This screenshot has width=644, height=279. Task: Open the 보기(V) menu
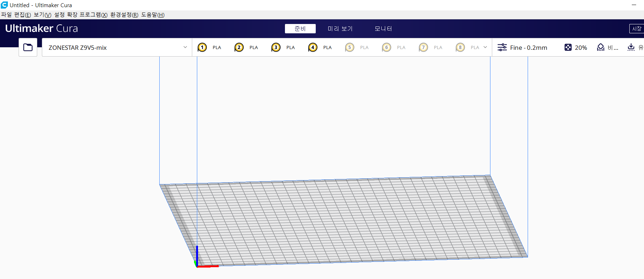(43, 15)
